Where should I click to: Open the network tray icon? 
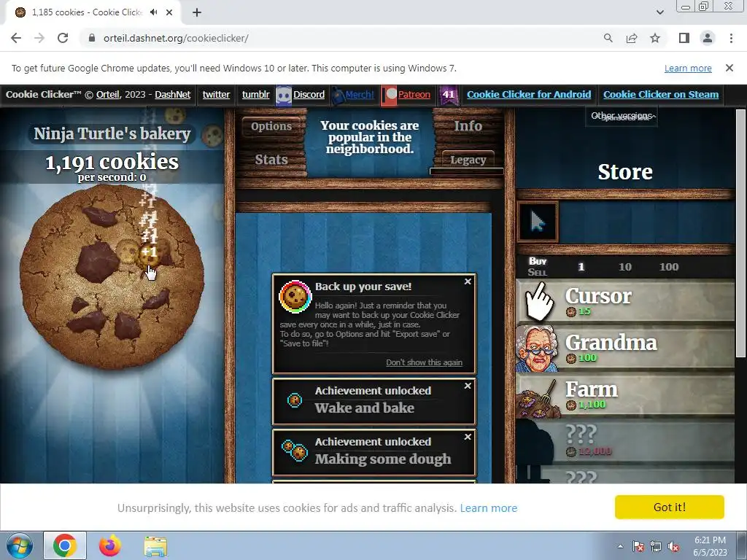click(x=656, y=546)
